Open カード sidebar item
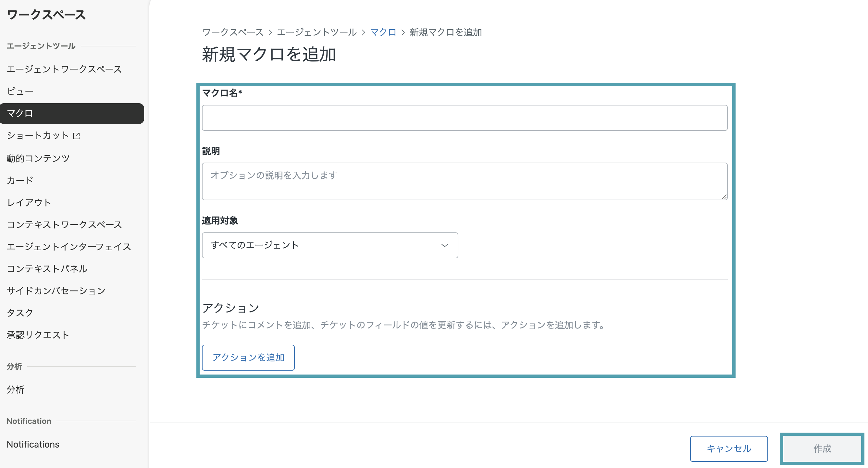Screen dimensions: 868x468 20,180
